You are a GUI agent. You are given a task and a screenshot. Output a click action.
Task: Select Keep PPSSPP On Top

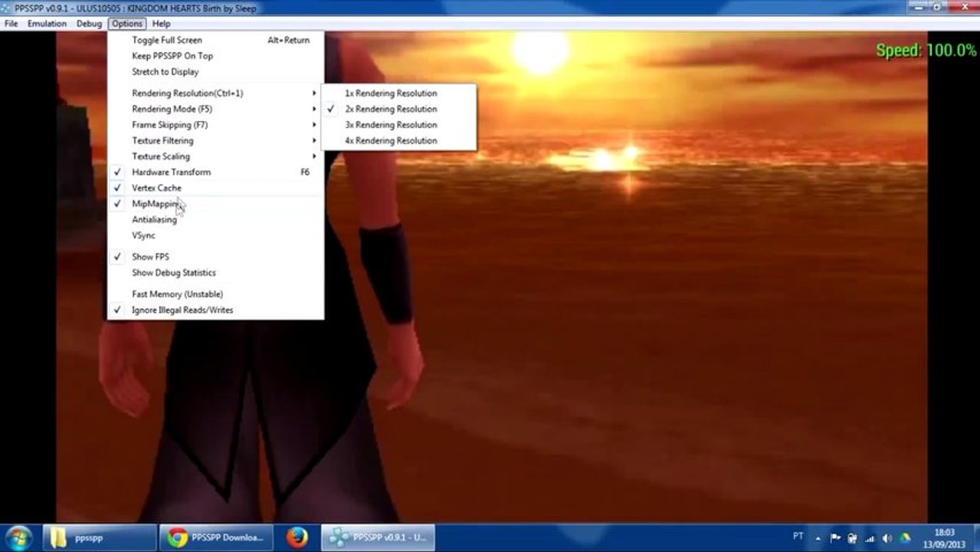click(215, 56)
